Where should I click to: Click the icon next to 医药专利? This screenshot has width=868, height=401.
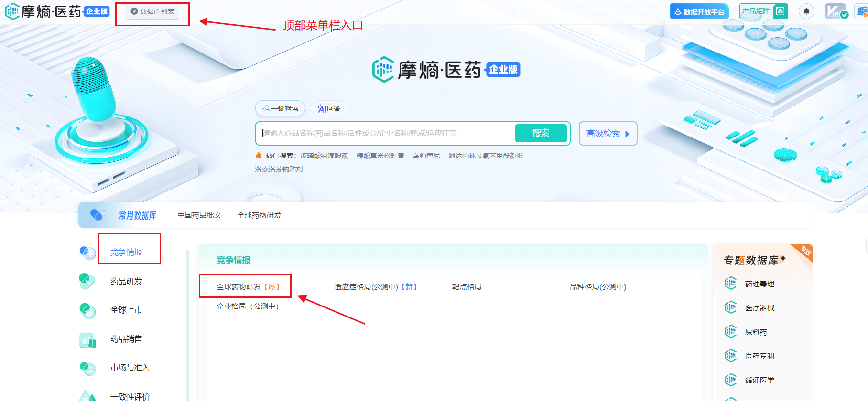[731, 355]
